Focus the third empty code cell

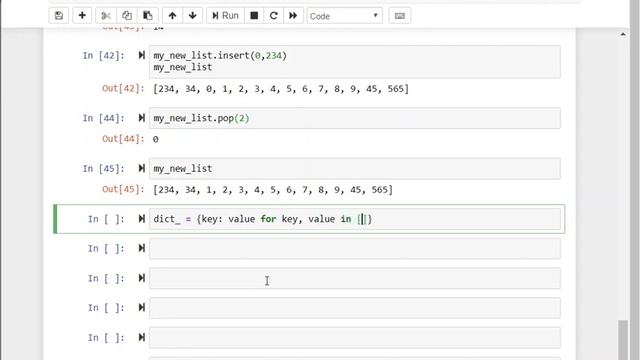pos(355,308)
